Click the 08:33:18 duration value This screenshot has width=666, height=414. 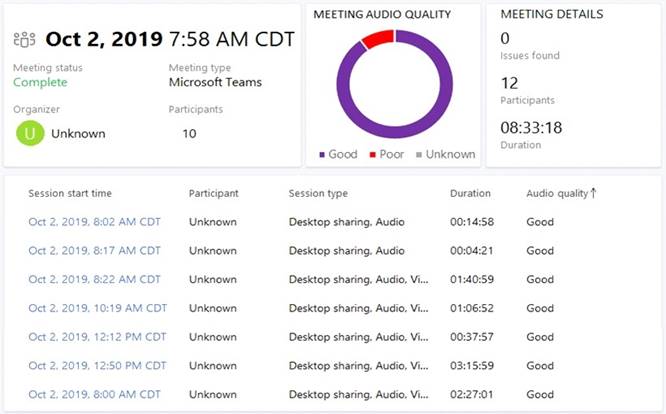[531, 128]
